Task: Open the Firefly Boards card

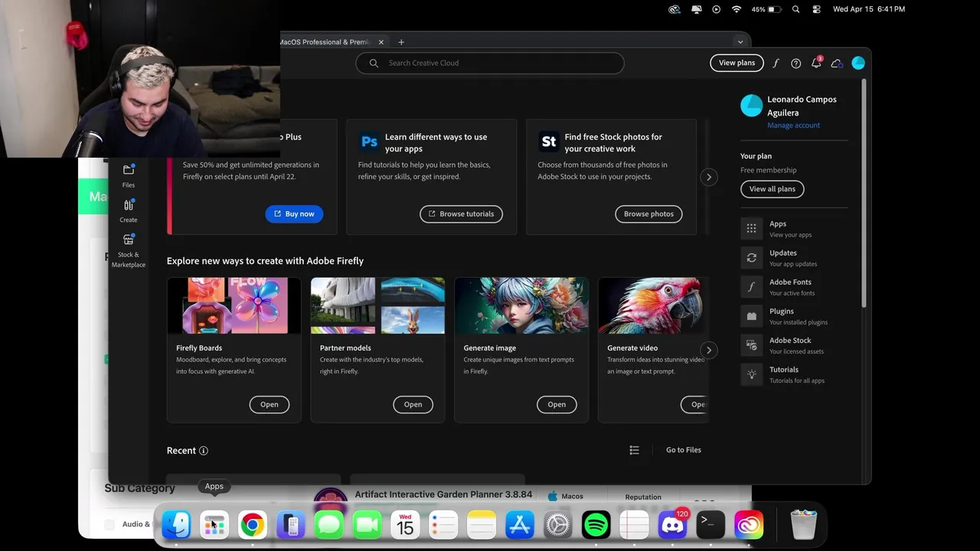Action: (x=269, y=405)
